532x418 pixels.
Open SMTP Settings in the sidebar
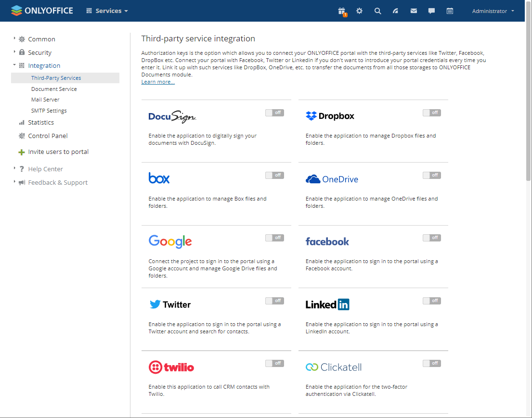pyautogui.click(x=49, y=111)
